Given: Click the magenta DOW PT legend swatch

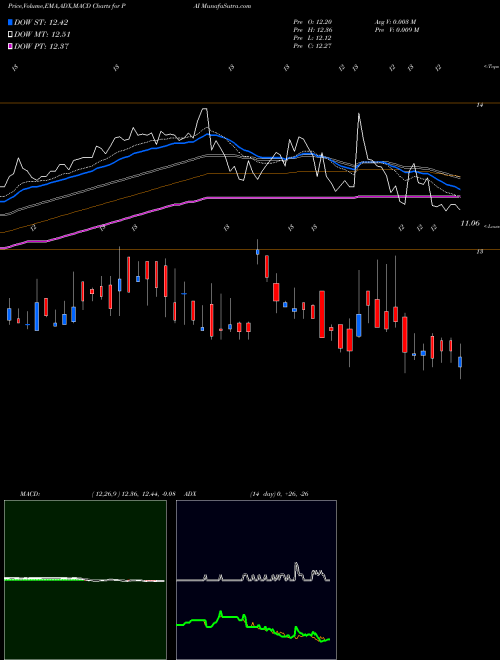Looking at the screenshot, I should 10,46.
